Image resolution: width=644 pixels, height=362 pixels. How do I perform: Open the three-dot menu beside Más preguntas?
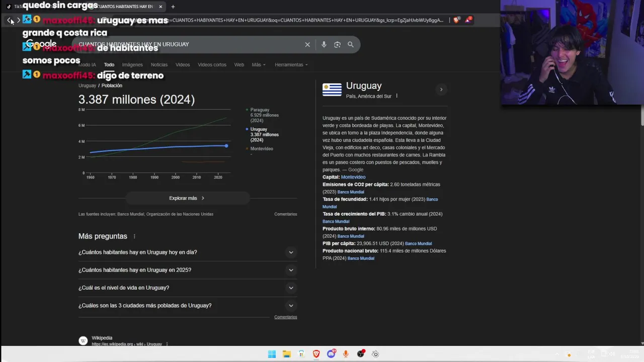pyautogui.click(x=134, y=236)
